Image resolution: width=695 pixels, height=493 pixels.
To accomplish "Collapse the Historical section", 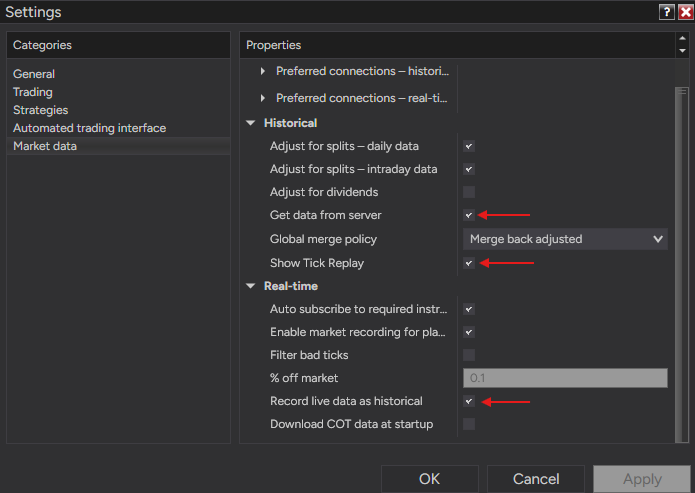I will (x=251, y=123).
